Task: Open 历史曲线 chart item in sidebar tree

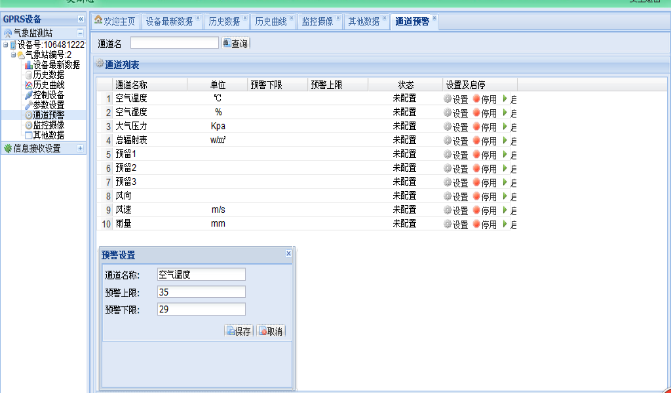Action: (45, 85)
